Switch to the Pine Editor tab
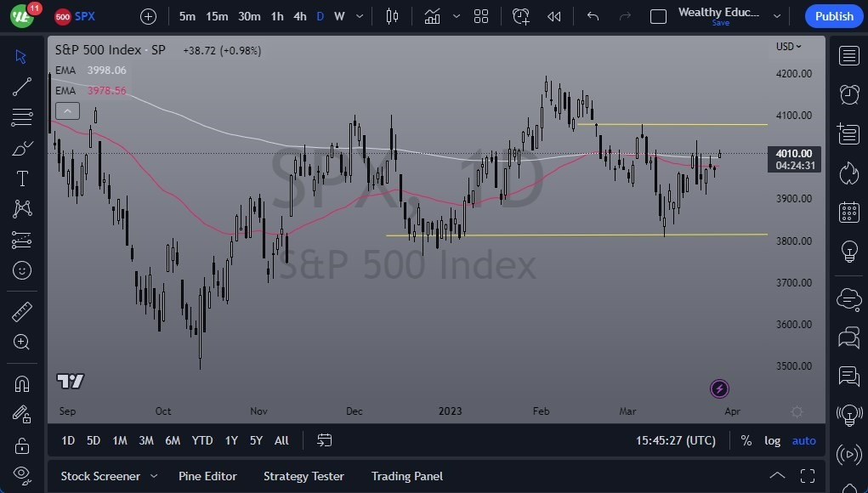 [x=207, y=476]
